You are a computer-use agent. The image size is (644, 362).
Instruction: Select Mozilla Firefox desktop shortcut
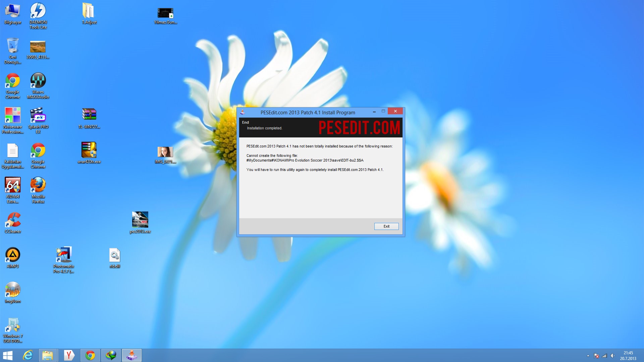coord(38,190)
